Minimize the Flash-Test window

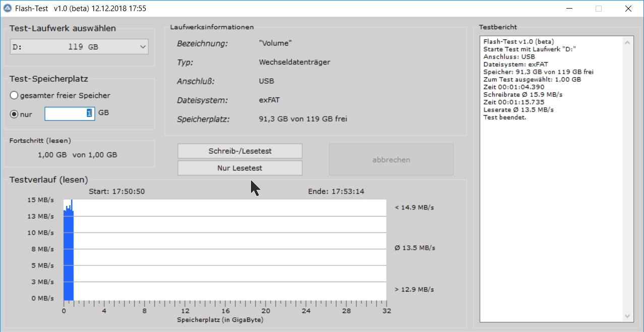(569, 9)
